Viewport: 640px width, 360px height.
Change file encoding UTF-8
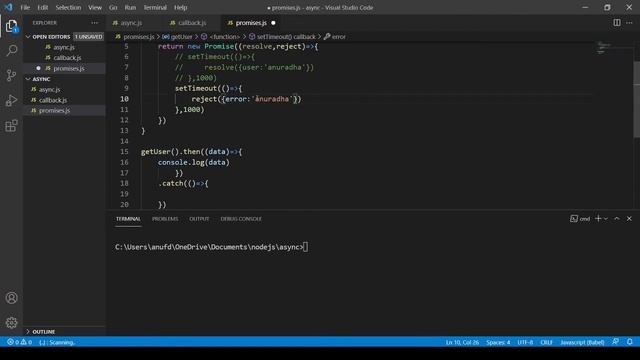pyautogui.click(x=525, y=342)
